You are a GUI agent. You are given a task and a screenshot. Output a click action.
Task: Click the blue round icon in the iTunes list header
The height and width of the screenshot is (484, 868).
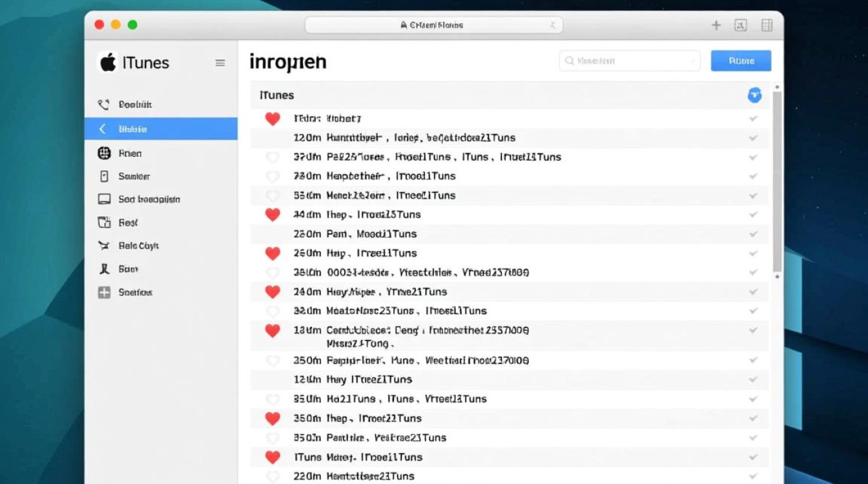click(x=754, y=96)
